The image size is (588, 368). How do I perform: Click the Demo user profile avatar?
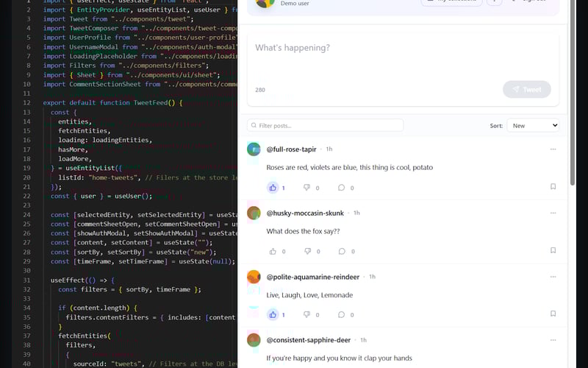[x=265, y=2]
